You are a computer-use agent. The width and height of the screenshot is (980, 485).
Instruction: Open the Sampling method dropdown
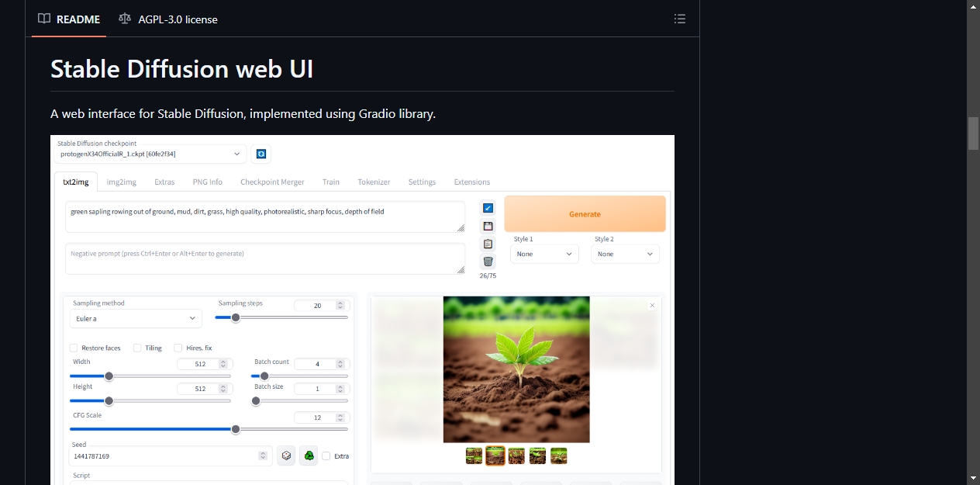coord(136,318)
